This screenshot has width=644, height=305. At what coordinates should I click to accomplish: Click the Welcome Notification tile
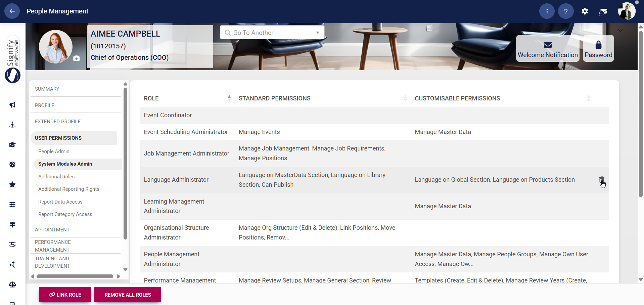click(x=548, y=49)
